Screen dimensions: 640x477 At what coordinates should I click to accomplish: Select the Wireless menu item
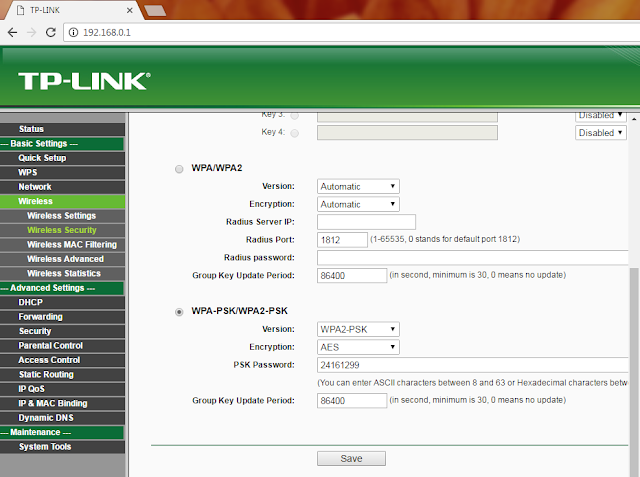[x=62, y=201]
